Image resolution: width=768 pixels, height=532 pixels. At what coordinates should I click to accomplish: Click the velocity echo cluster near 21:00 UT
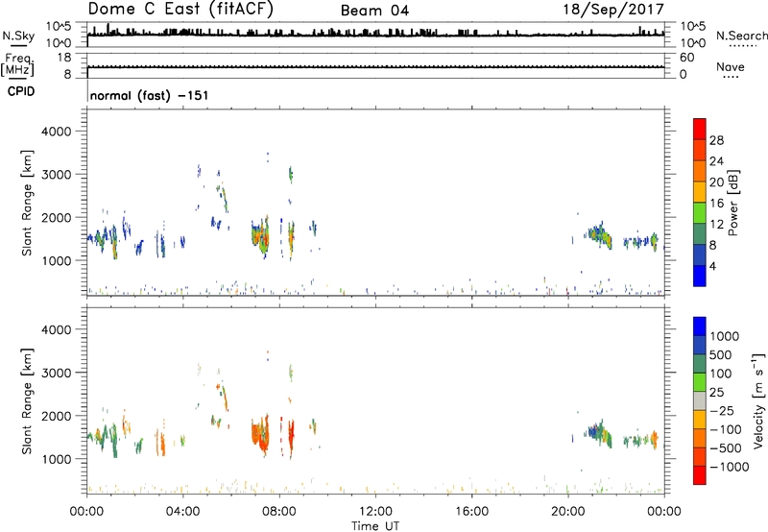point(598,433)
